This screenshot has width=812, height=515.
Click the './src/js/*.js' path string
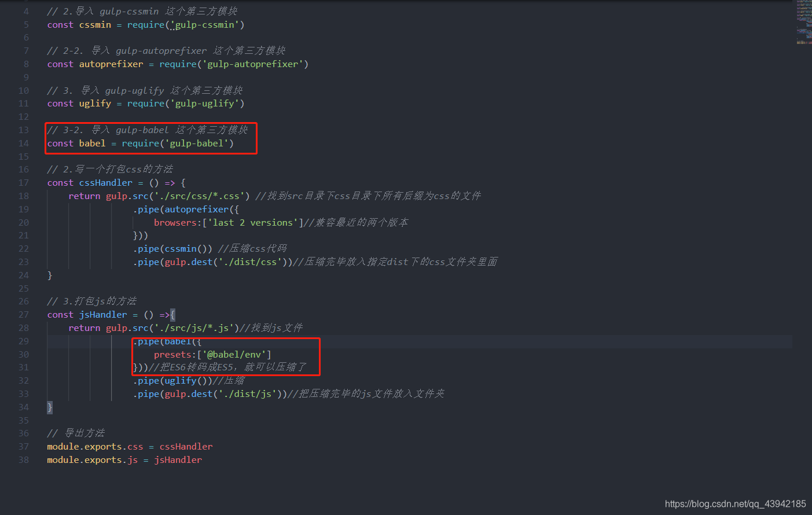194,328
